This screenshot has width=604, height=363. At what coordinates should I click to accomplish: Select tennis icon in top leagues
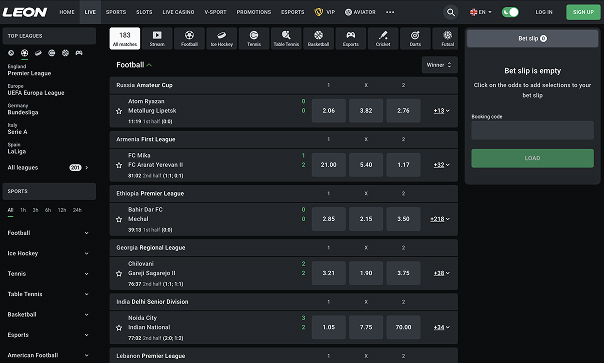pos(52,53)
